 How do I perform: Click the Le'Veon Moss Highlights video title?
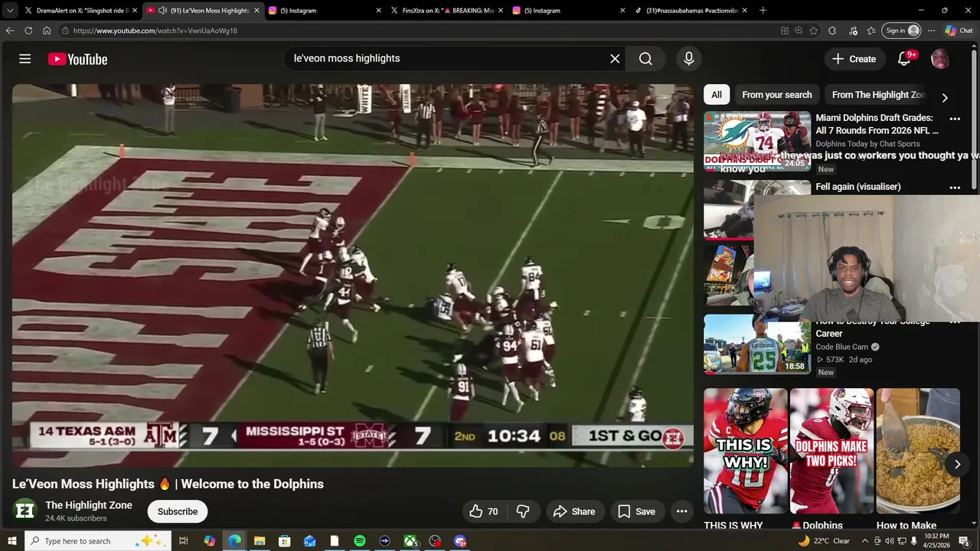coord(168,484)
